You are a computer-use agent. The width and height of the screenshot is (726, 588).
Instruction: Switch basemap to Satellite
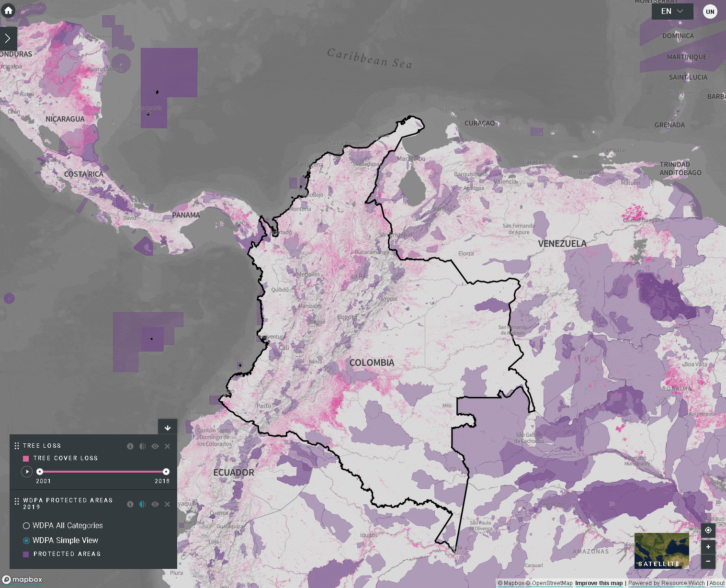tap(661, 551)
